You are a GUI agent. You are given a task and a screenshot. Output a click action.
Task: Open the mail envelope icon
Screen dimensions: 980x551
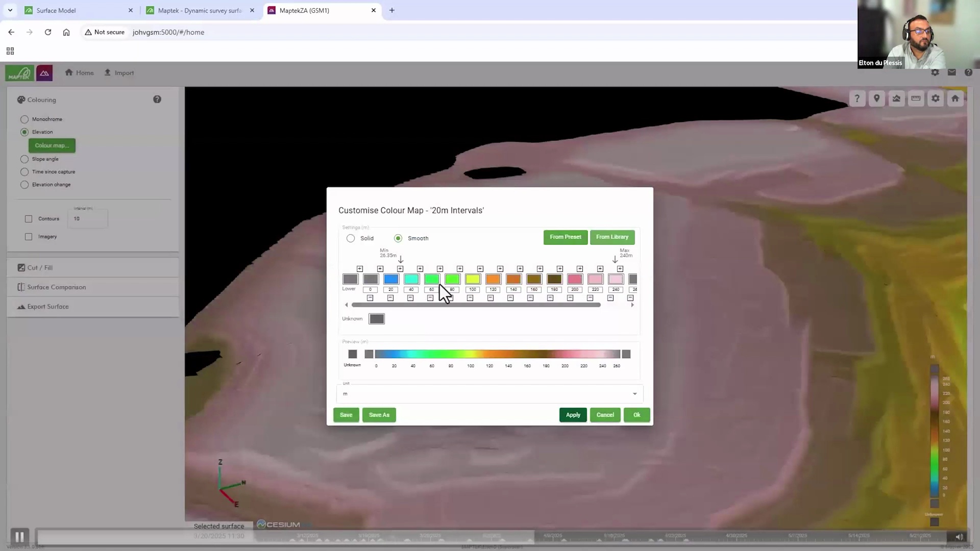pos(952,73)
